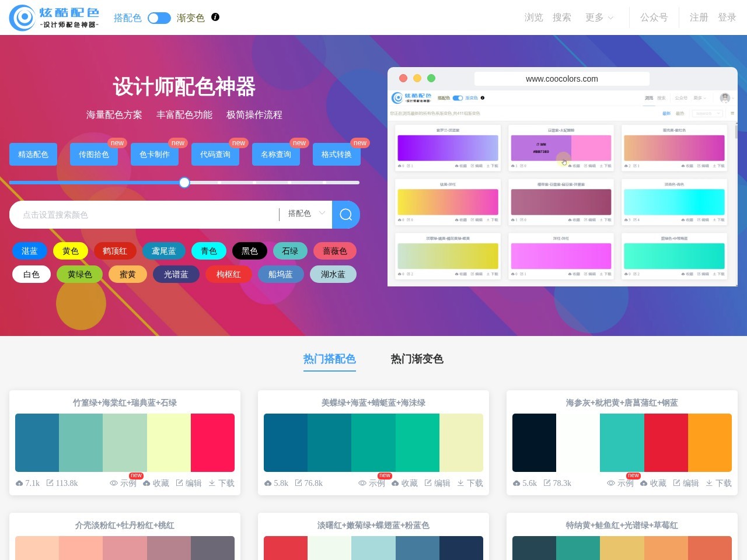747x560 pixels.
Task: Open palette title 竹篁绿+海棠红+瑞典蓝+石绿
Action: (x=125, y=402)
